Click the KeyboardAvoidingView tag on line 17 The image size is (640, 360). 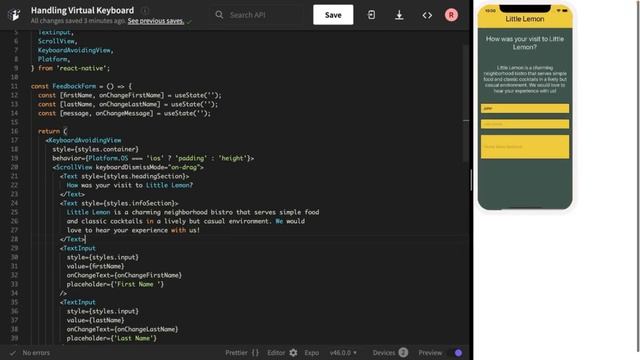[83, 140]
